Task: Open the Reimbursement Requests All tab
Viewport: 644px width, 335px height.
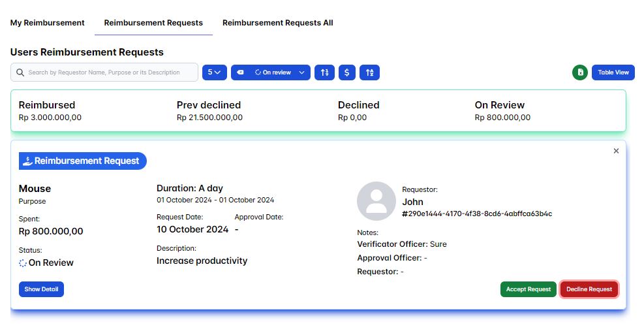Action: tap(277, 23)
